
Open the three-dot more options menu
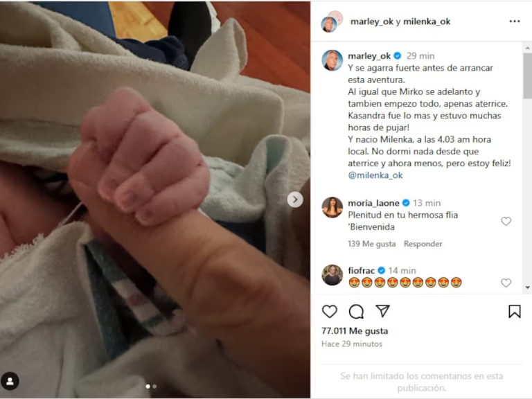pyautogui.click(x=515, y=21)
